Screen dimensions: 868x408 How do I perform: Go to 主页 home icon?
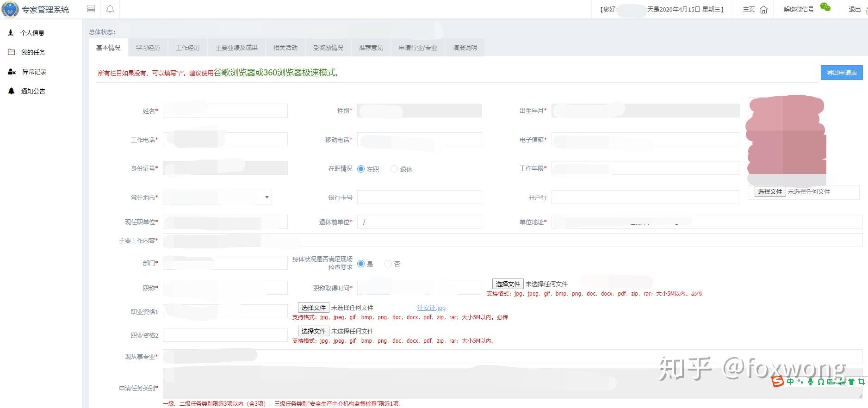click(763, 10)
